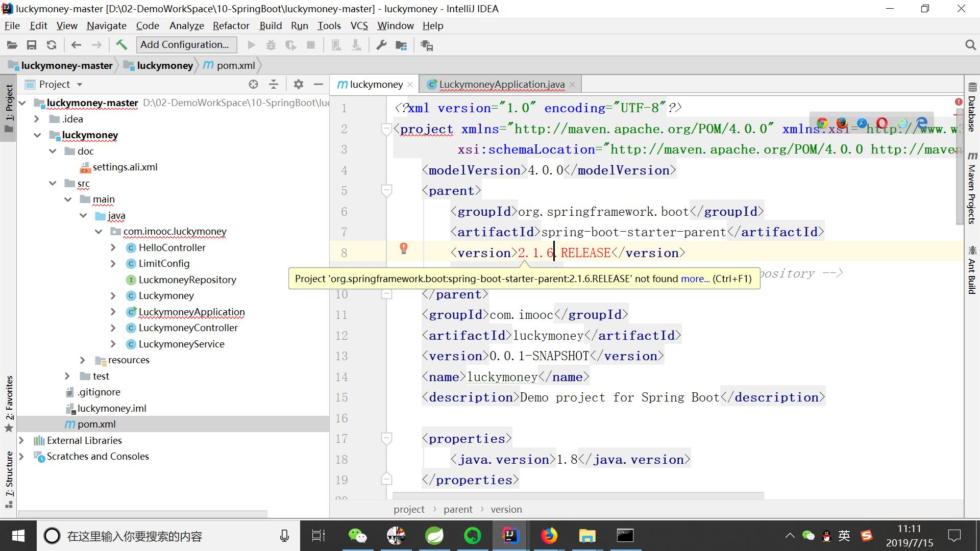Click the locate-in-project target icon
This screenshot has width=980, height=551.
point(253,84)
